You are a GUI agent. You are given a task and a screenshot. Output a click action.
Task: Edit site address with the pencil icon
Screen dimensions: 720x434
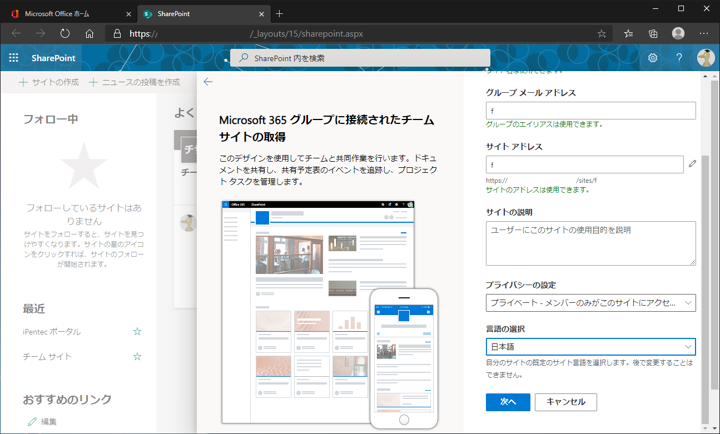point(692,163)
